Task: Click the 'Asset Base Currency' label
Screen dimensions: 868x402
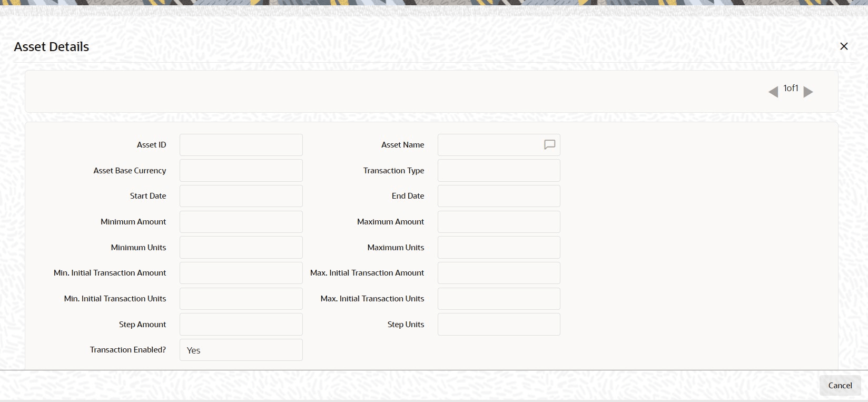Action: coord(130,171)
